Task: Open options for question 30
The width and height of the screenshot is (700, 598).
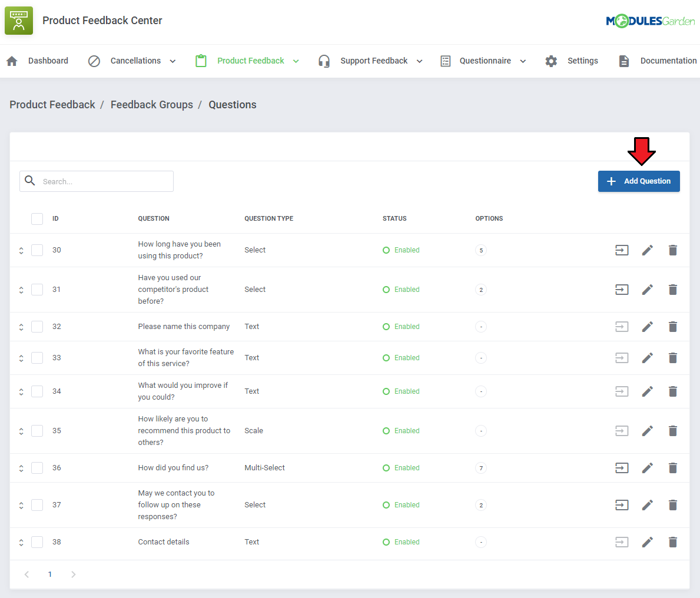Action: (x=622, y=250)
